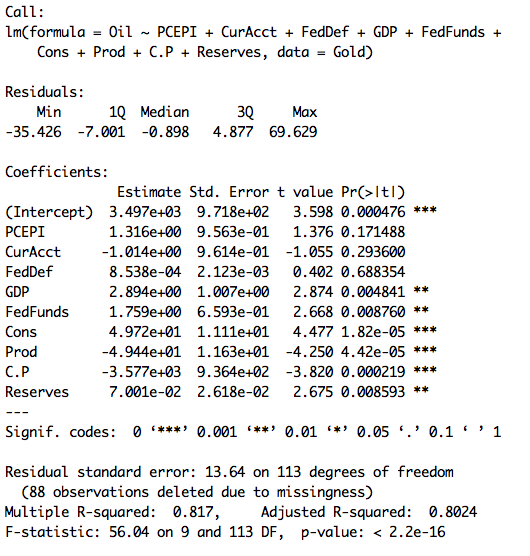Click the F-statistic value 56.04

(129, 532)
